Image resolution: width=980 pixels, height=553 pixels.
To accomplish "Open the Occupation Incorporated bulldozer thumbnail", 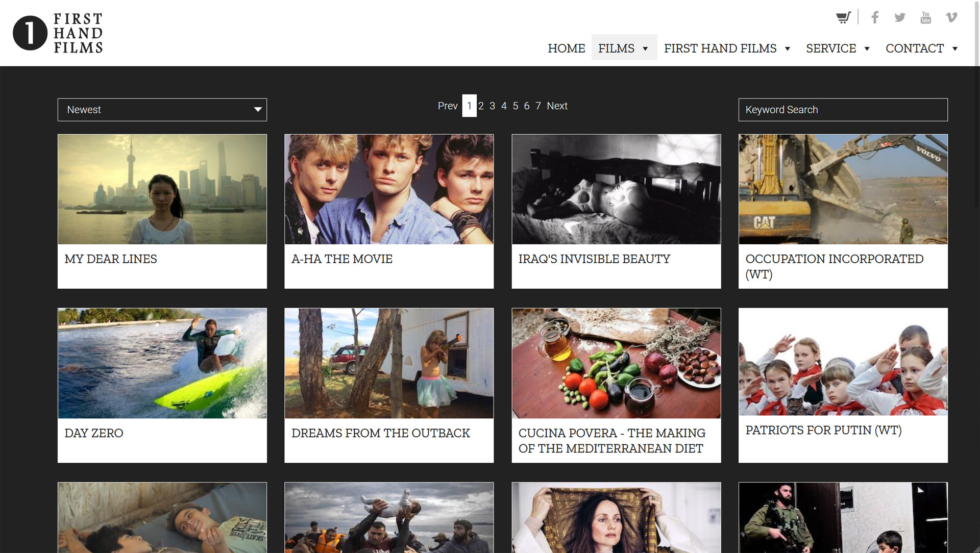I will coord(843,189).
